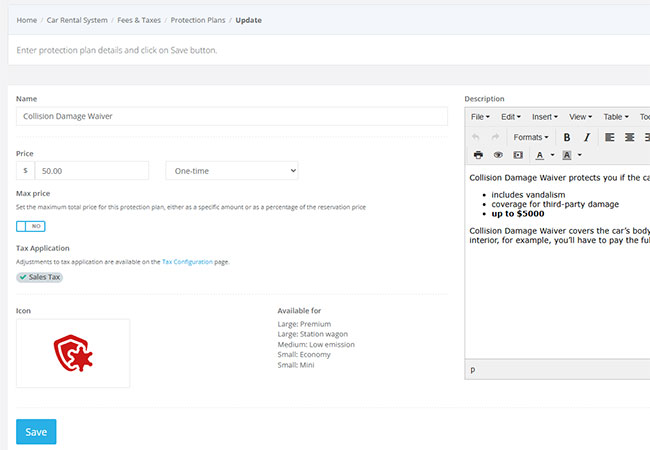The height and width of the screenshot is (450, 650).
Task: Click the Insert media icon
Action: click(x=518, y=155)
